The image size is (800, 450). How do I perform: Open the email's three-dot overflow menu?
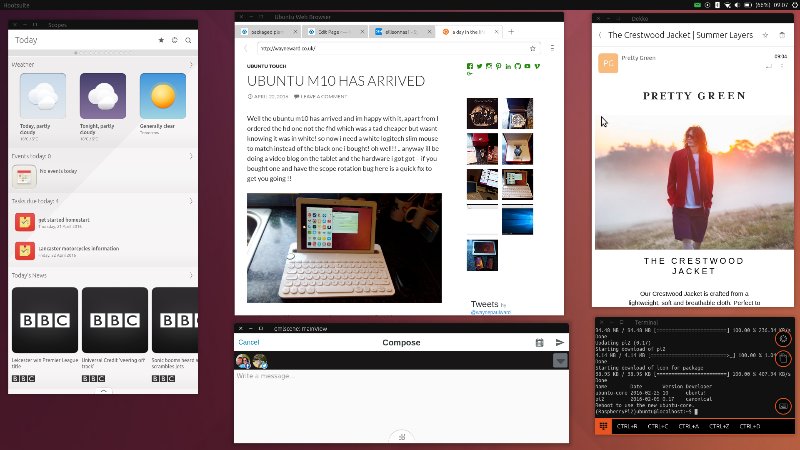click(x=782, y=66)
